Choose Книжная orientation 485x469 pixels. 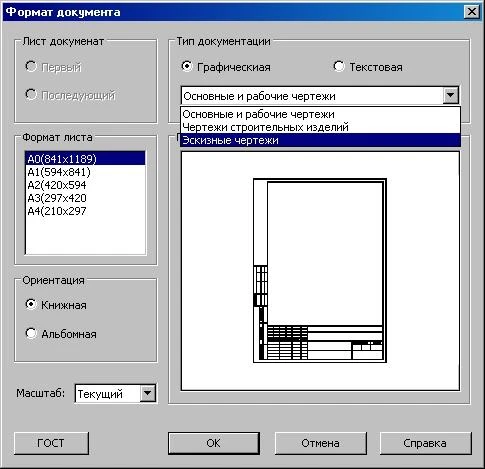point(31,304)
